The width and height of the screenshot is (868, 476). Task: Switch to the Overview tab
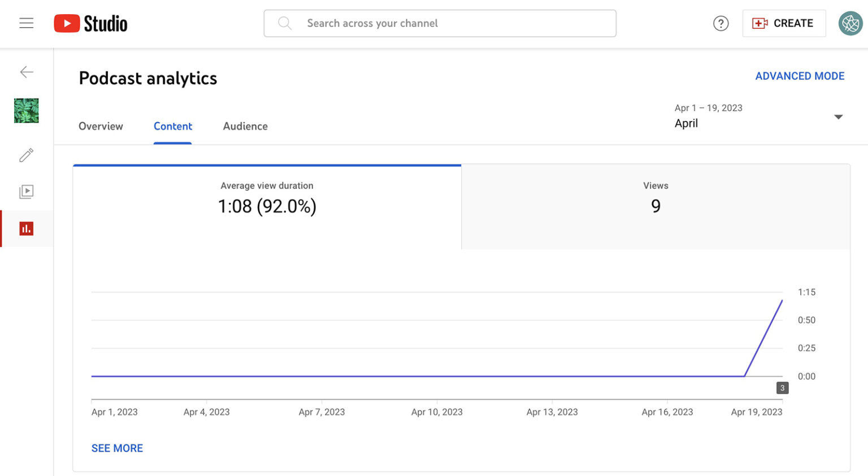pos(101,126)
